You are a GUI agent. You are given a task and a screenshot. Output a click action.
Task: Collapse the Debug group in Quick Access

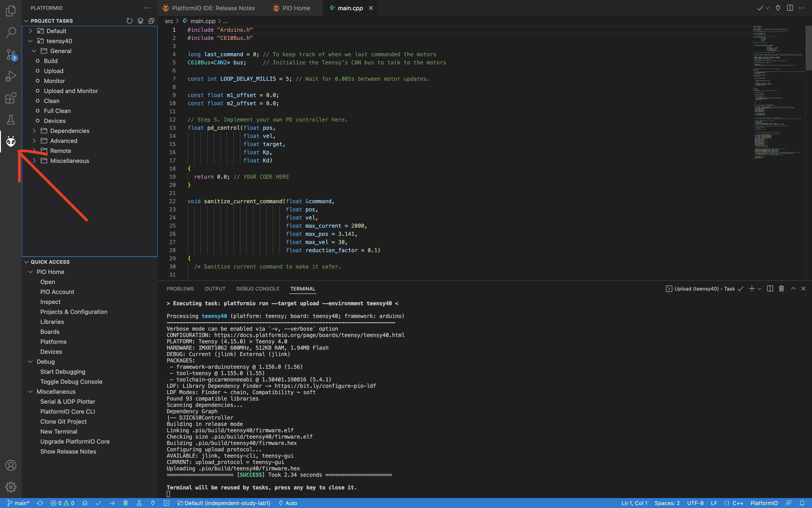point(31,361)
